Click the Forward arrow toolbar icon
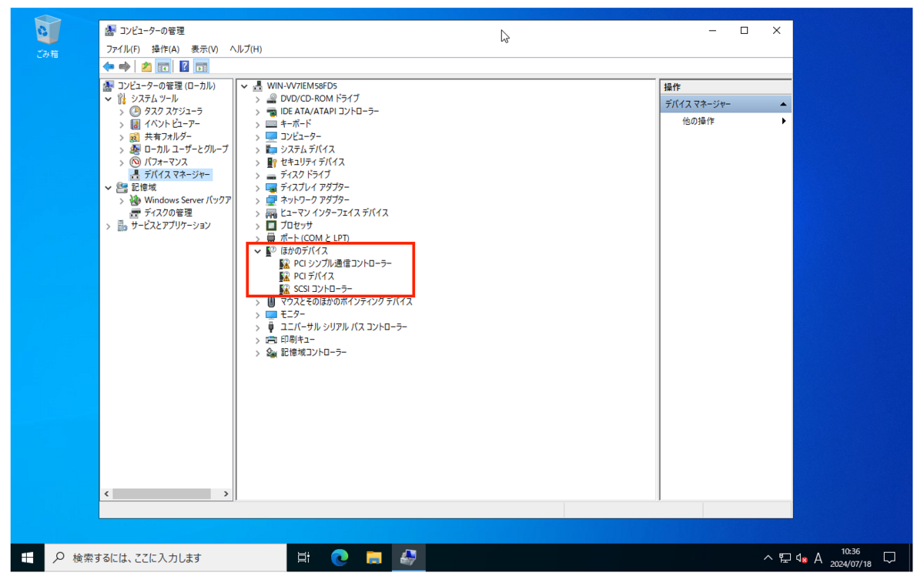Image resolution: width=924 pixels, height=583 pixels. [125, 67]
